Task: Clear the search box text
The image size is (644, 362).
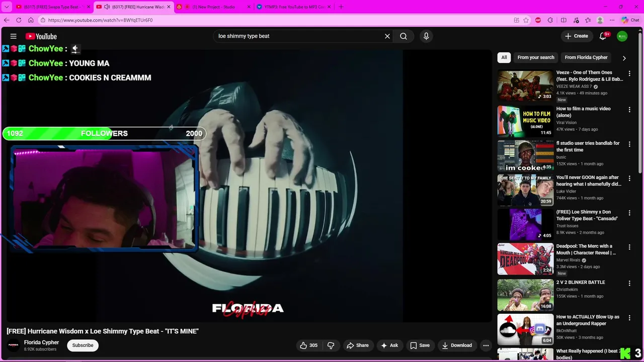Action: point(387,36)
